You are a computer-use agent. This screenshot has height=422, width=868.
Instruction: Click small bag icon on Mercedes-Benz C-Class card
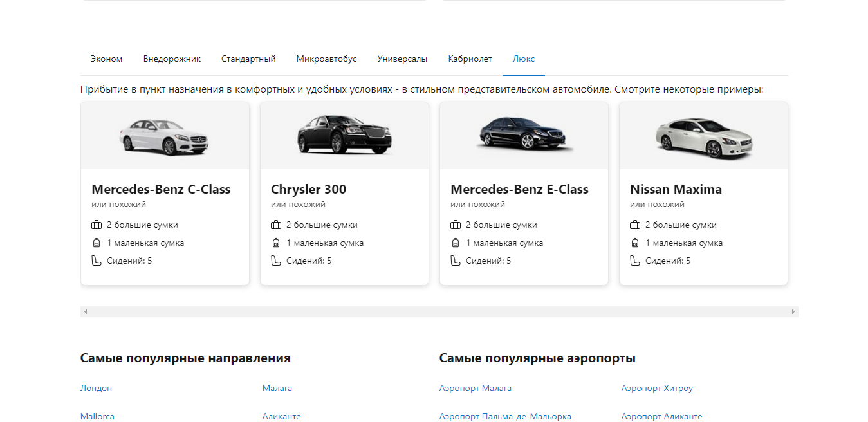point(97,243)
